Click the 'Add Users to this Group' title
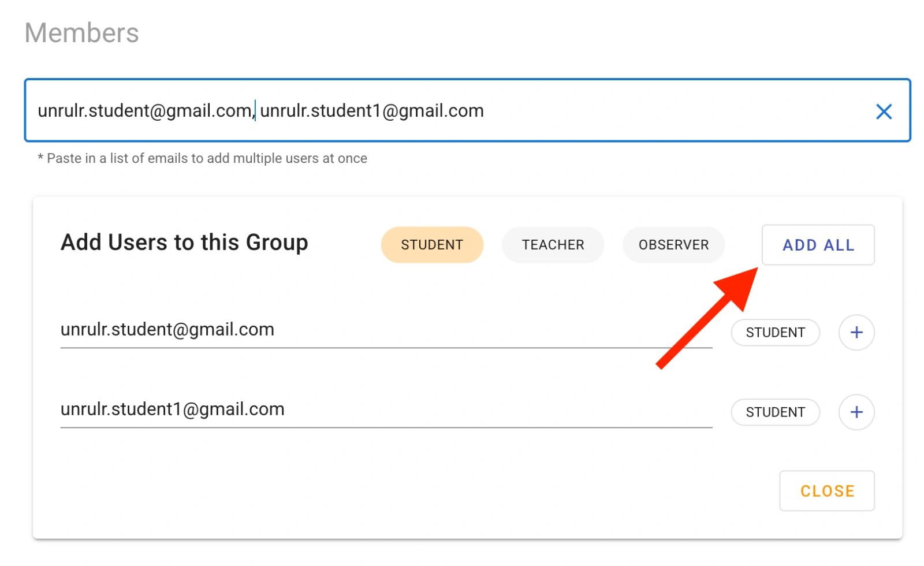 (184, 243)
